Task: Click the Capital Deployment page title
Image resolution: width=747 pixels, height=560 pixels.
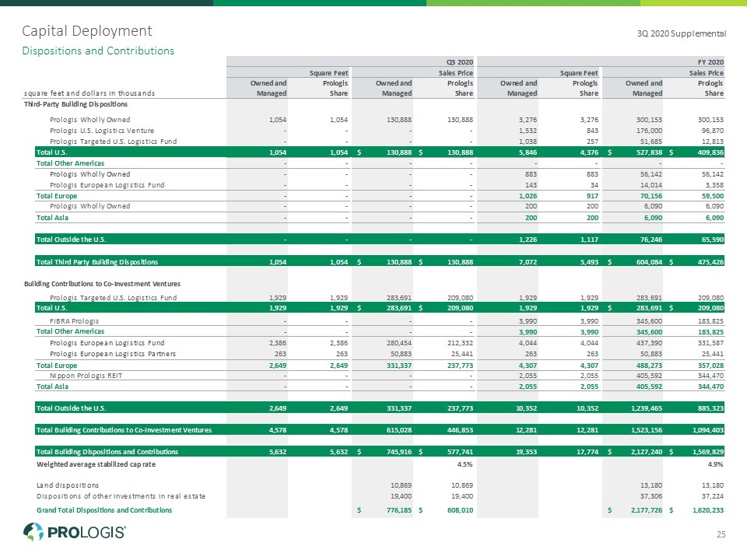Action: coord(86,31)
